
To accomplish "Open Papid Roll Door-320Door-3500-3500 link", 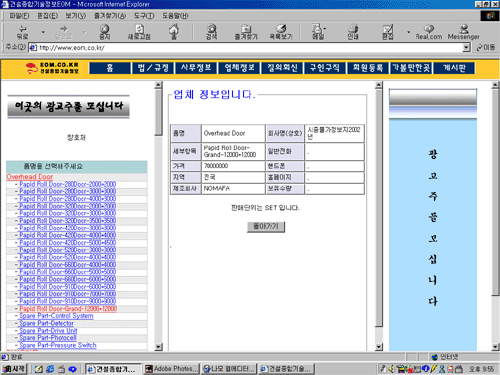I will tap(67, 221).
